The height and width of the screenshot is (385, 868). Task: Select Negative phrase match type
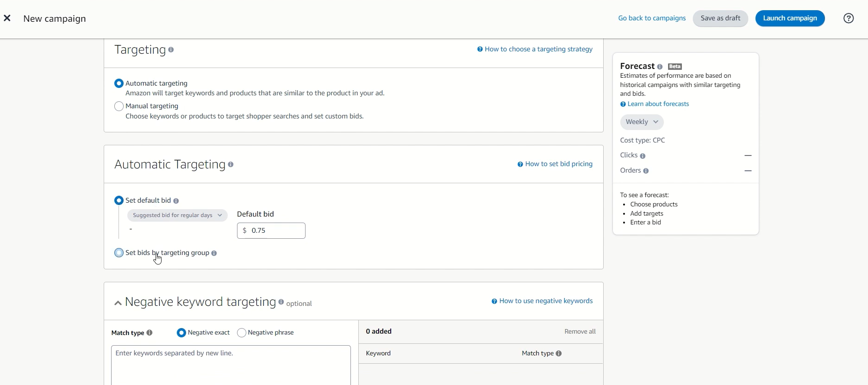coord(242,333)
